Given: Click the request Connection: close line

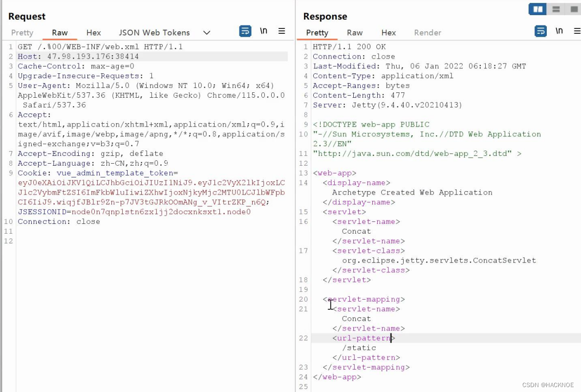Looking at the screenshot, I should point(59,221).
